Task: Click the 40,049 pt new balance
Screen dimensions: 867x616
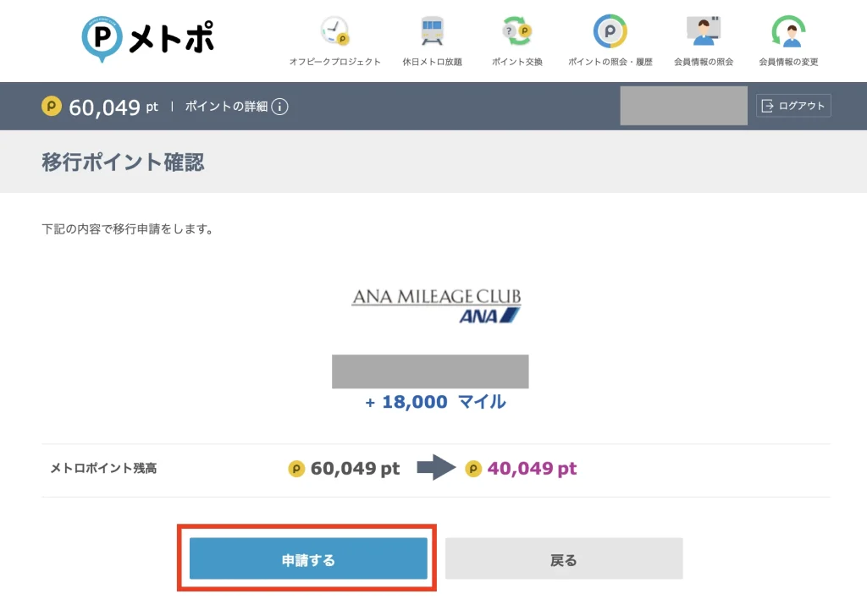Action: [532, 469]
